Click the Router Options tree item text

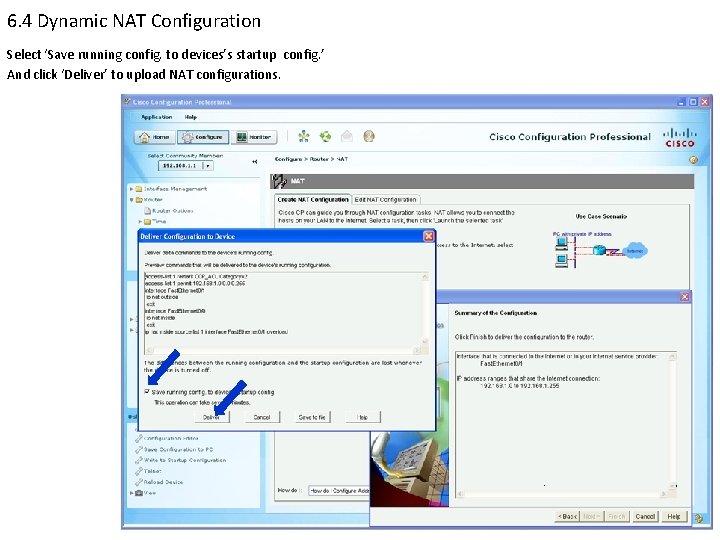click(x=173, y=211)
